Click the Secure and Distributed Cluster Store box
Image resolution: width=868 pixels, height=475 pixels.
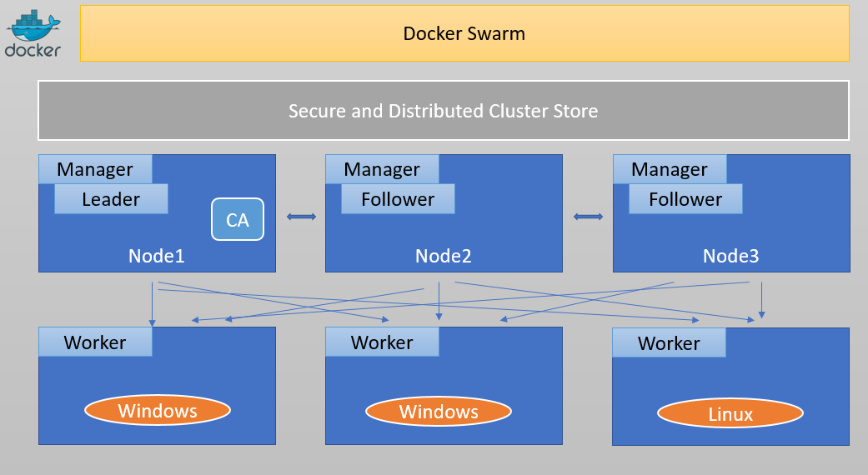[444, 111]
